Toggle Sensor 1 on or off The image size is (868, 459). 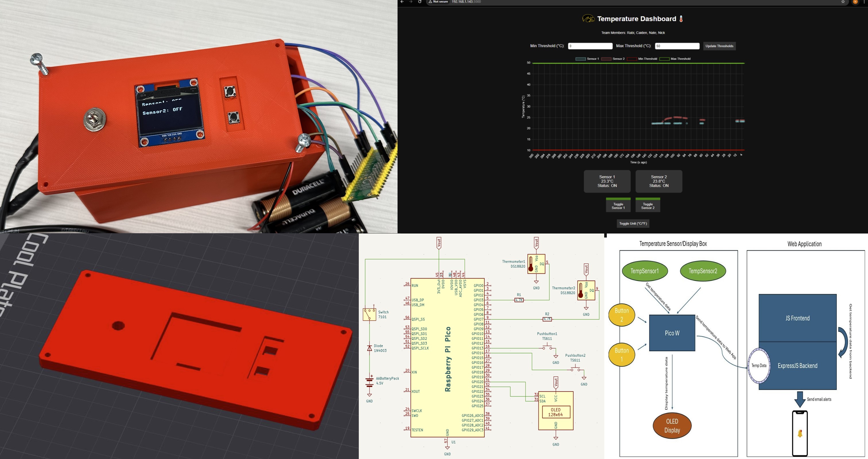(618, 206)
